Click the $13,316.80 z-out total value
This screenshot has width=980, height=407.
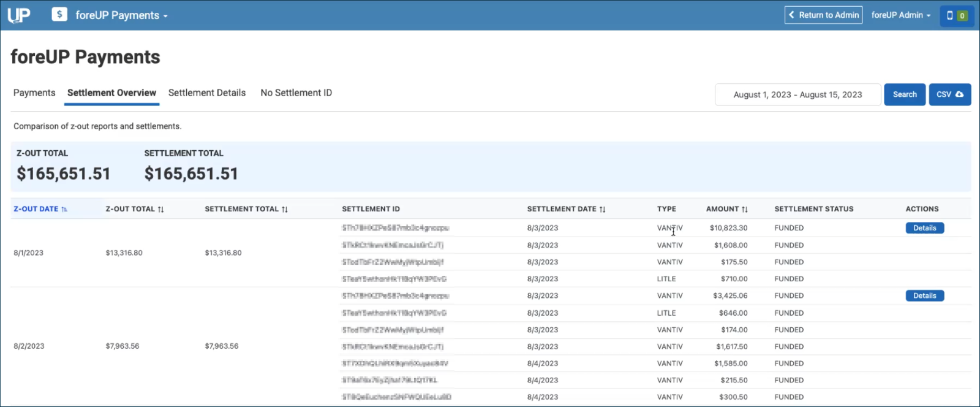point(124,253)
